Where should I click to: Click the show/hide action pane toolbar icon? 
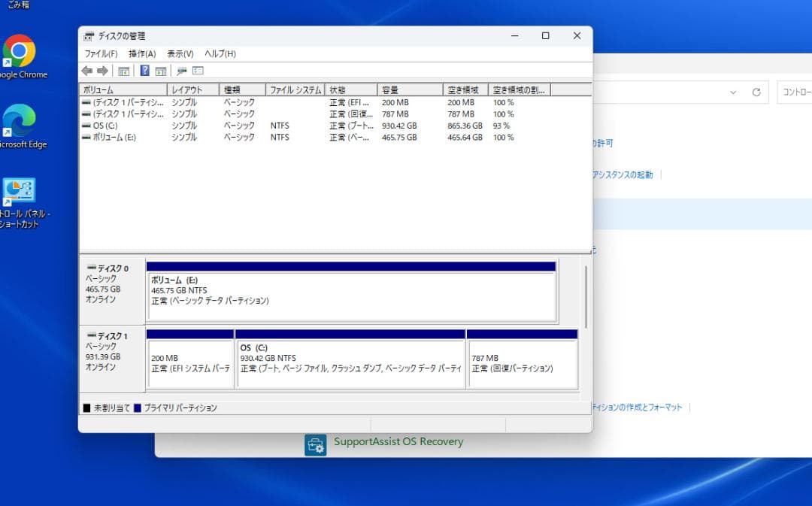tap(159, 70)
